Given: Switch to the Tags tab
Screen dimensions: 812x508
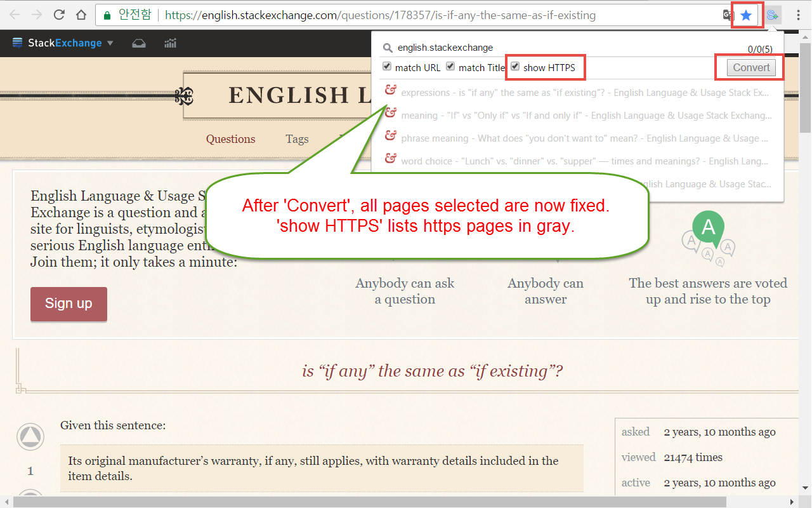Looking at the screenshot, I should (297, 139).
